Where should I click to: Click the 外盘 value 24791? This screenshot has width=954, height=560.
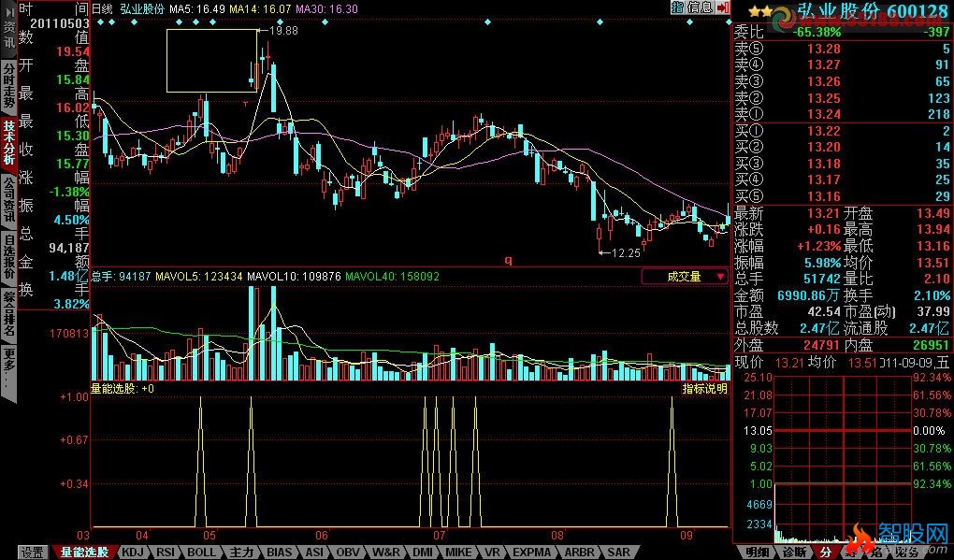[x=821, y=345]
